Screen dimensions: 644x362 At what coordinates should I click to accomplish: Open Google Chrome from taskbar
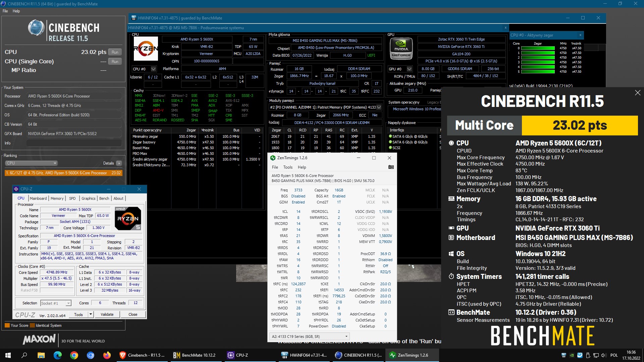(x=74, y=355)
